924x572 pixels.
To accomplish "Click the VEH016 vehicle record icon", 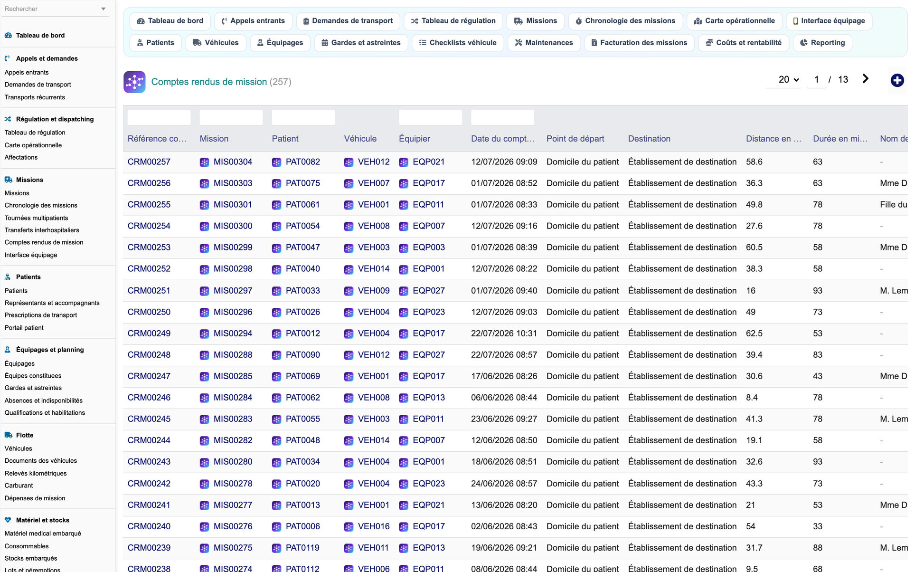I will [349, 526].
